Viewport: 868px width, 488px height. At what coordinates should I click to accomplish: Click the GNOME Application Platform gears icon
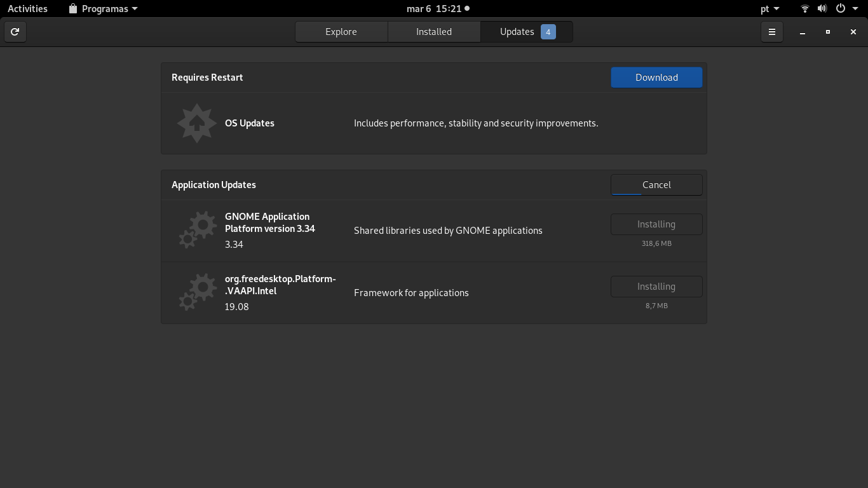click(197, 230)
